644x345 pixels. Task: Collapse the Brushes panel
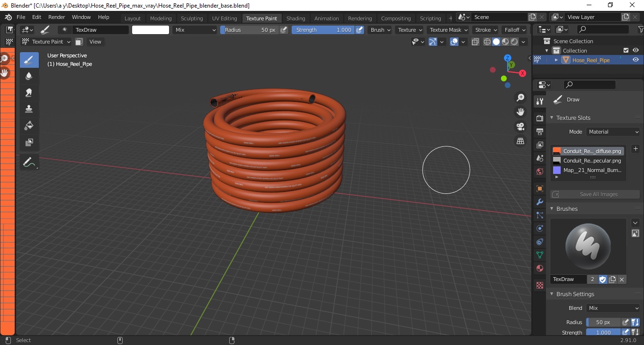coord(552,209)
